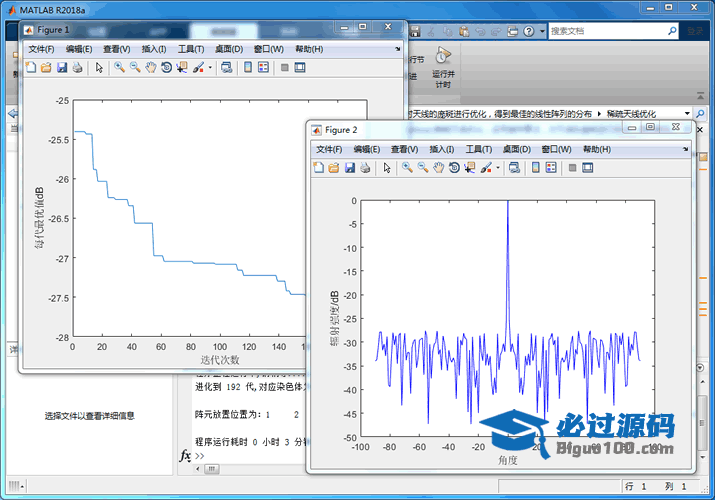Image resolution: width=715 pixels, height=500 pixels.
Task: Expand quick access toolbar dropdown arrow
Action: coord(542,31)
